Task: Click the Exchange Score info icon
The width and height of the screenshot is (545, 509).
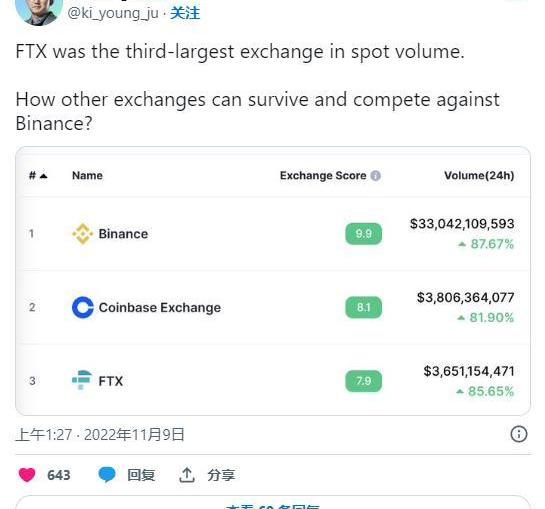Action: pos(375,176)
